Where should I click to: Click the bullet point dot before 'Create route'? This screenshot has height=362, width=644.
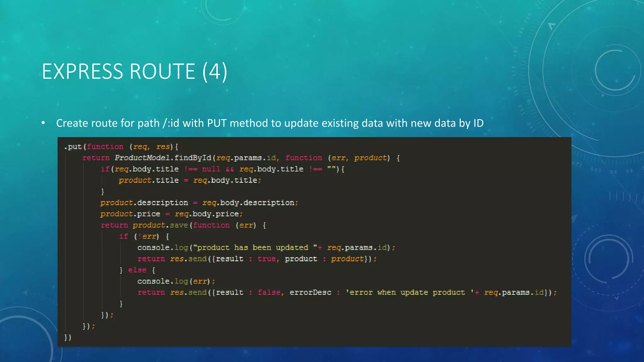[x=43, y=123]
